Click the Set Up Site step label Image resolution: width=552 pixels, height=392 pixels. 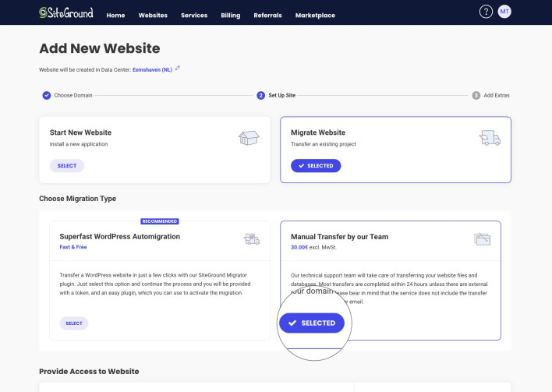281,95
